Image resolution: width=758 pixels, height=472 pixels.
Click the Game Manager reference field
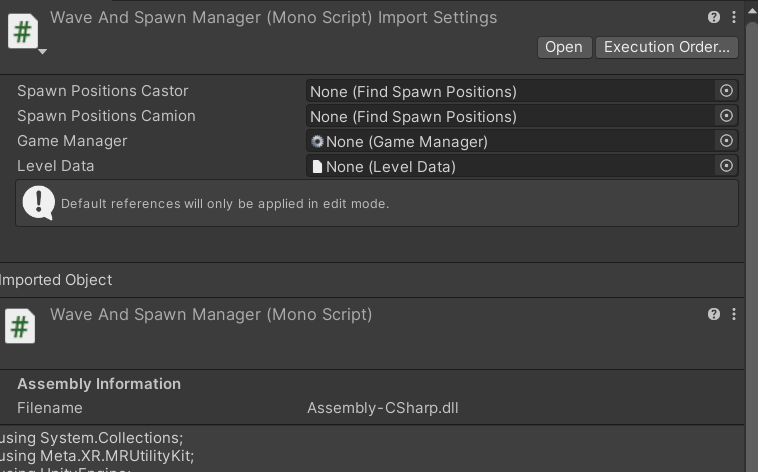tap(510, 141)
